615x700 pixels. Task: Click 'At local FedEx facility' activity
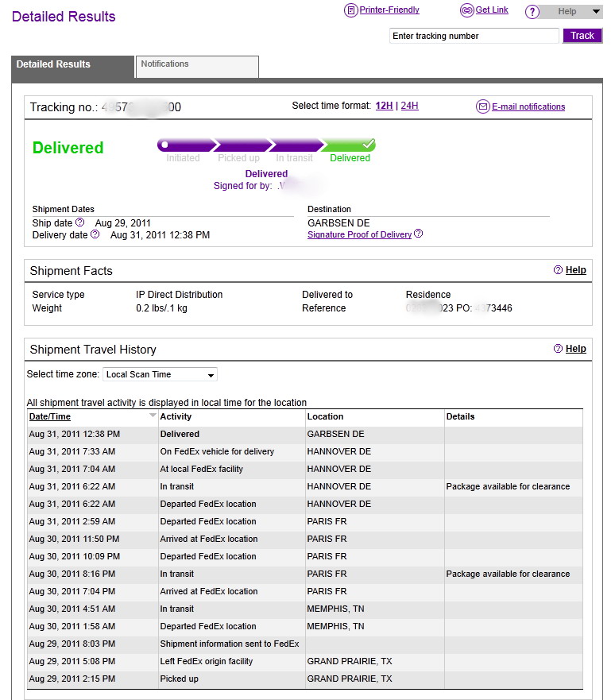coord(201,469)
